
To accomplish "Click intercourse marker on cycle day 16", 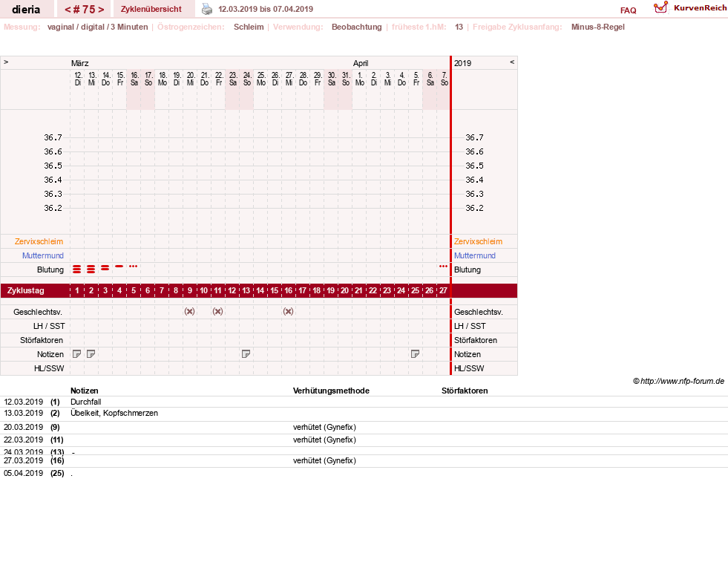I will click(289, 312).
